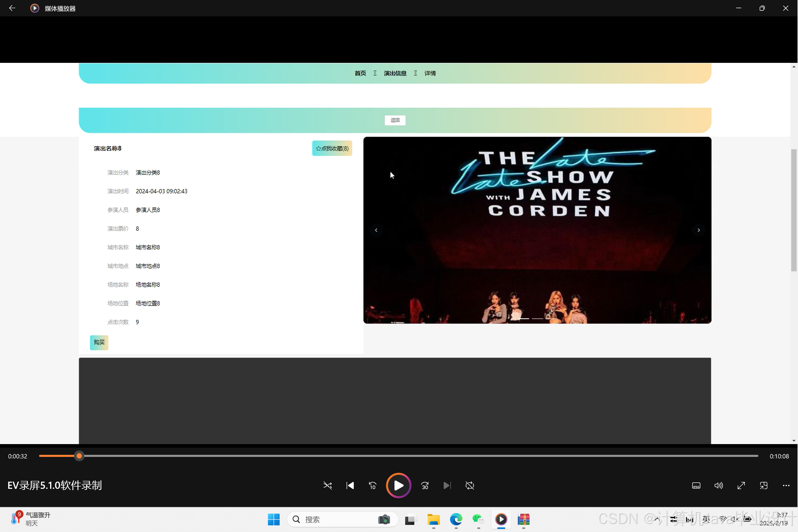This screenshot has height=532, width=798.
Task: Restore down the Media Player window
Action: coord(762,8)
